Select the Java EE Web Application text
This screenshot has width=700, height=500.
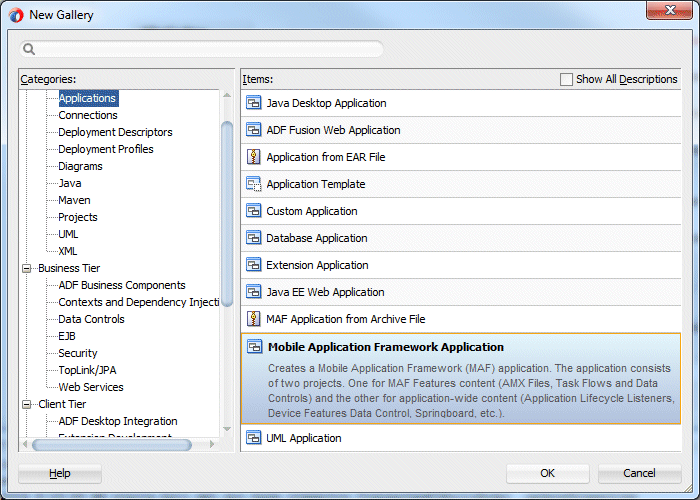(x=325, y=292)
